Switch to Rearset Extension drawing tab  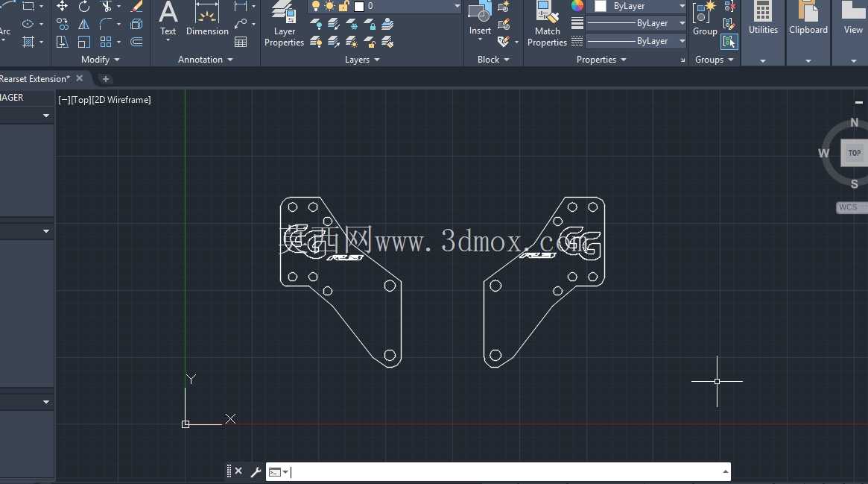point(35,78)
